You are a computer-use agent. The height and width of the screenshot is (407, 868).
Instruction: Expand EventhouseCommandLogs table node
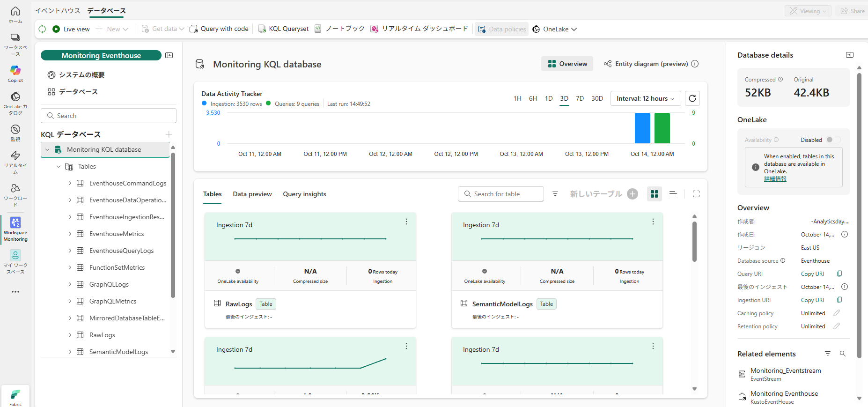point(70,183)
